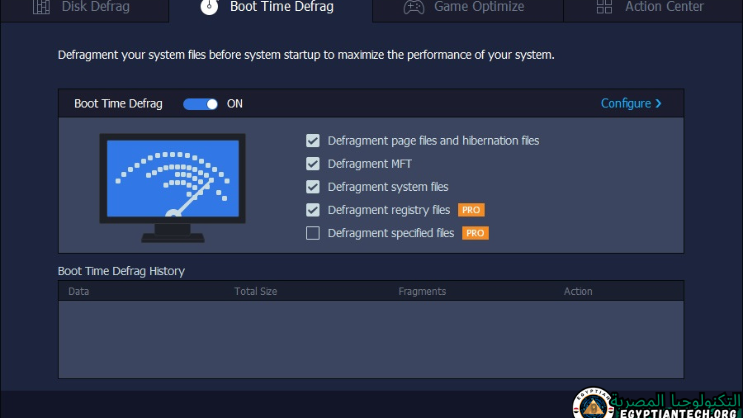Screen dimensions: 743x418
Task: Click the Fragments column header
Action: (422, 292)
